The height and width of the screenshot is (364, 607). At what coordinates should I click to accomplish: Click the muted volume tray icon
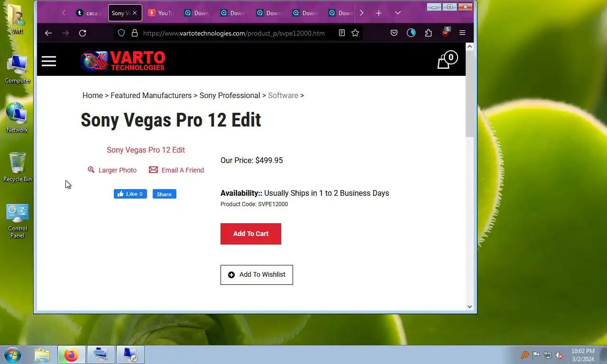pos(559,355)
